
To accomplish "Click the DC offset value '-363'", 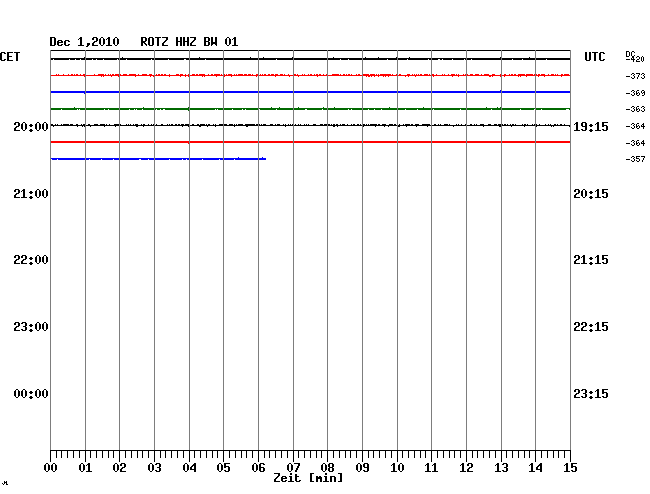I will 635,109.
